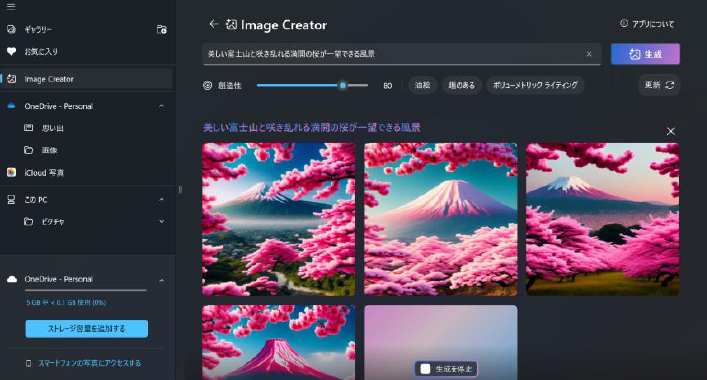Open third generated image with grassy field
Screen dimensions: 707x380
click(x=602, y=220)
